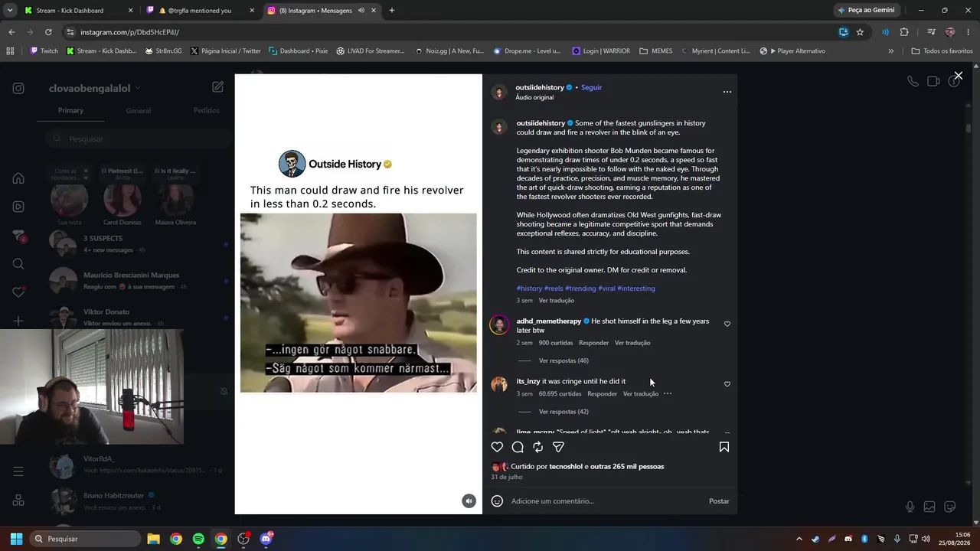
Task: Go to Instagram Home in the sidebar
Action: (x=18, y=178)
